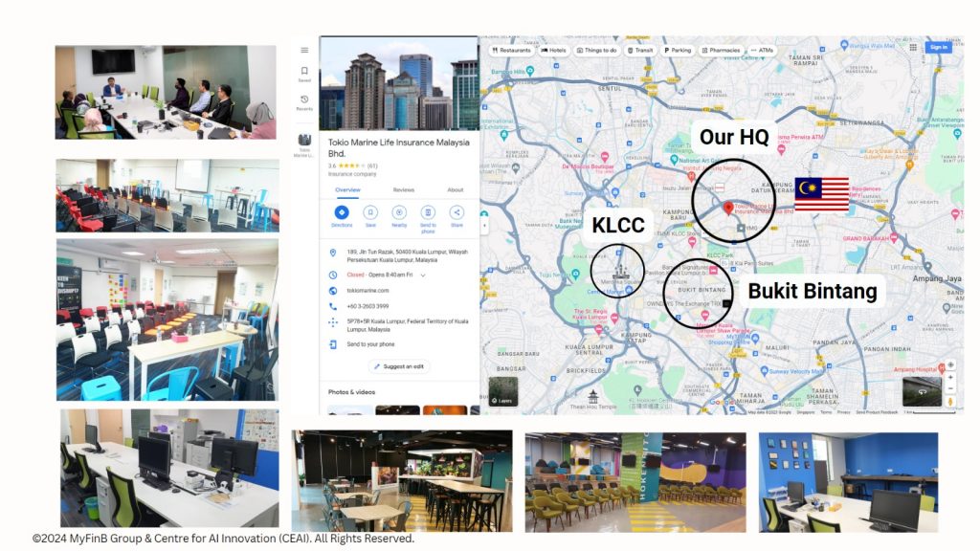The image size is (980, 551).
Task: Click the phone number +60 3-2603 3999
Action: 368,307
